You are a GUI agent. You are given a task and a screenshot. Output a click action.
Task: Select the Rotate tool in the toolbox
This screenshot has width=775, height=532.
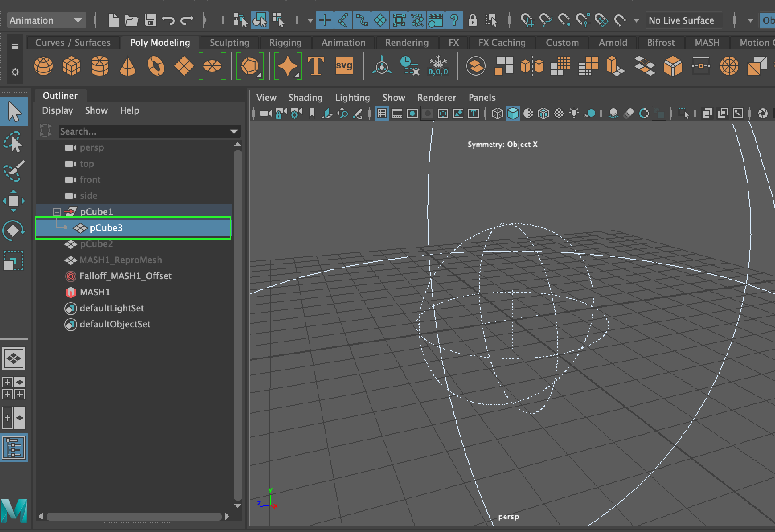click(x=14, y=230)
